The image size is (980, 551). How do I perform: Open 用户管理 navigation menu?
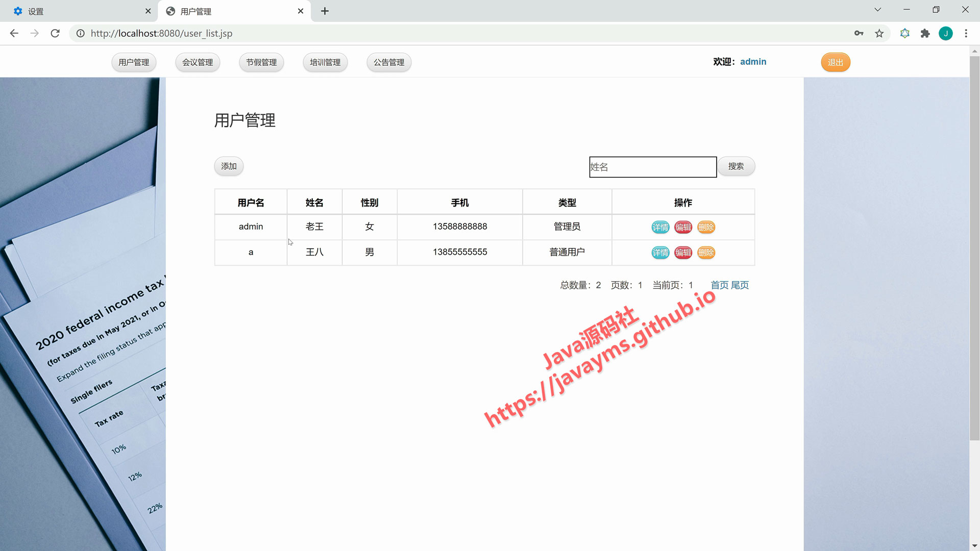coord(134,62)
